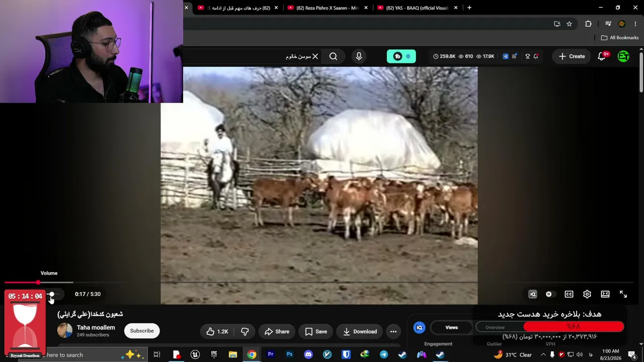644x362 pixels.
Task: Click the vidIQ badge beside Views
Action: pos(419,327)
